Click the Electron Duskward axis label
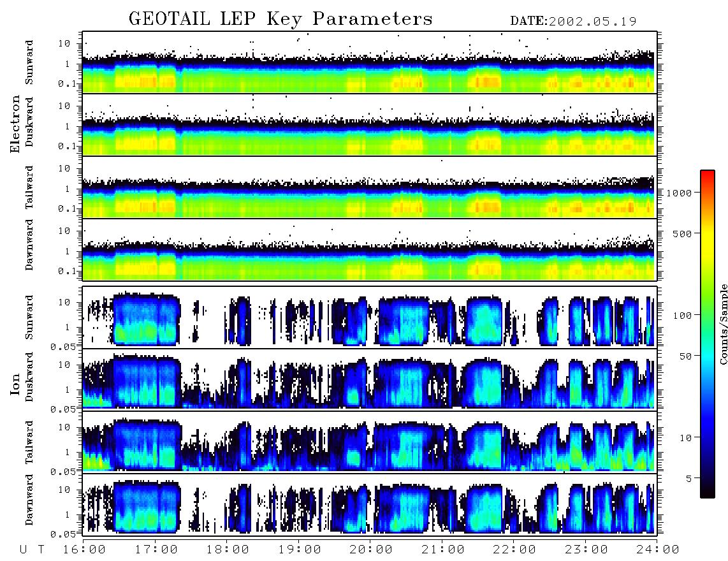The width and height of the screenshot is (728, 561). [29, 122]
